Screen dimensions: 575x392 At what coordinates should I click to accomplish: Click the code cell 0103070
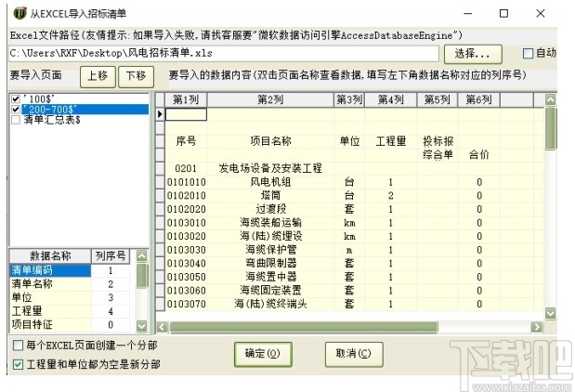pos(186,304)
